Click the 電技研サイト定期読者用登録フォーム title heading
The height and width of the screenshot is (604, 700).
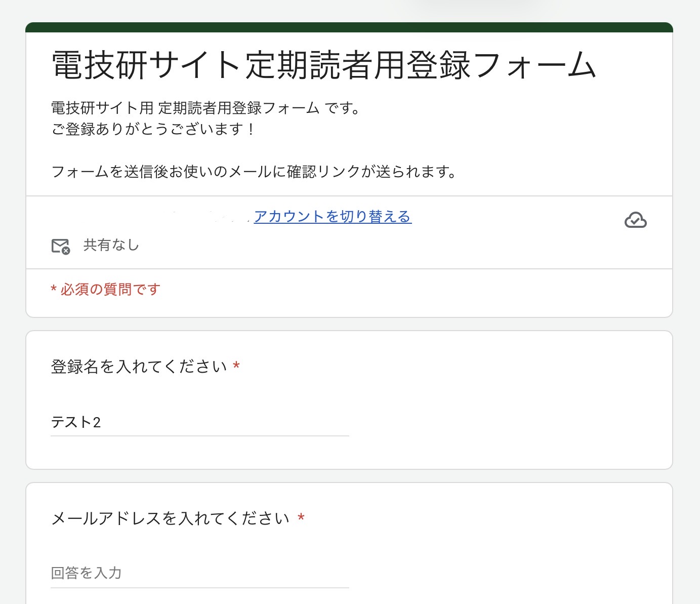[324, 66]
